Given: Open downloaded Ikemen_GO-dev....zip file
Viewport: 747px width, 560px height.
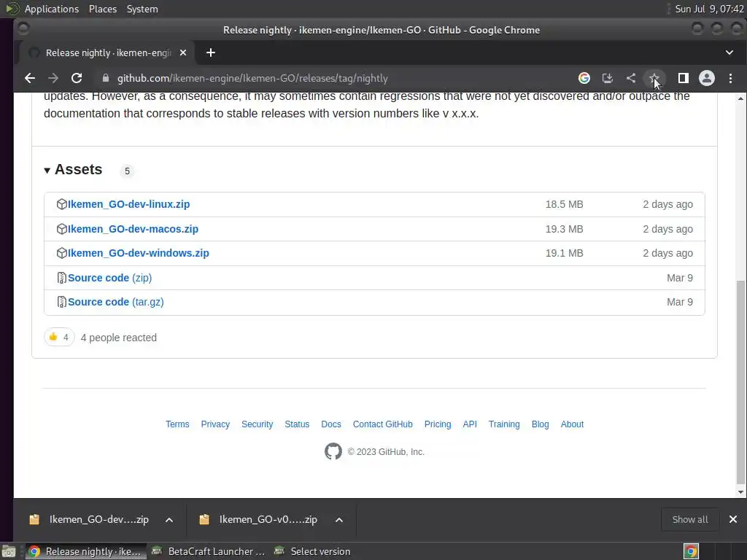Looking at the screenshot, I should [x=89, y=519].
